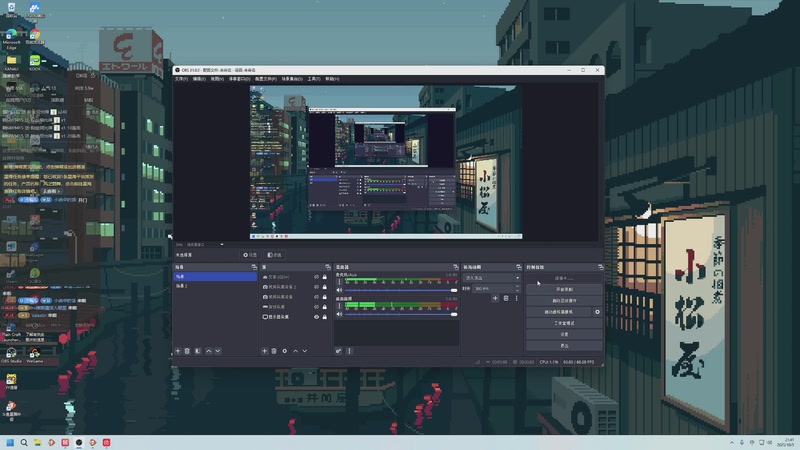800x450 pixels.
Task: Open source properties gear in Sources panel
Action: click(x=285, y=351)
